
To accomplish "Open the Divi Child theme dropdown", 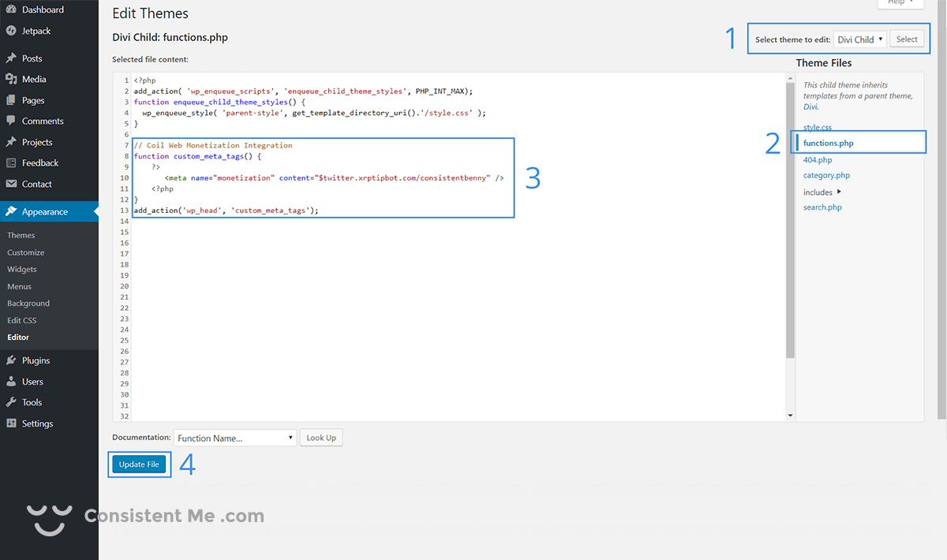I will (860, 39).
